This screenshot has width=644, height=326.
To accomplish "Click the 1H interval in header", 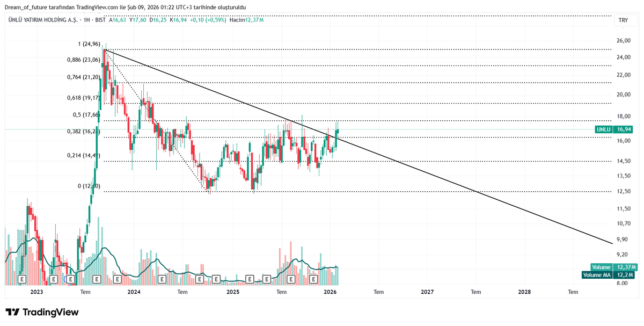I will 86,20.
